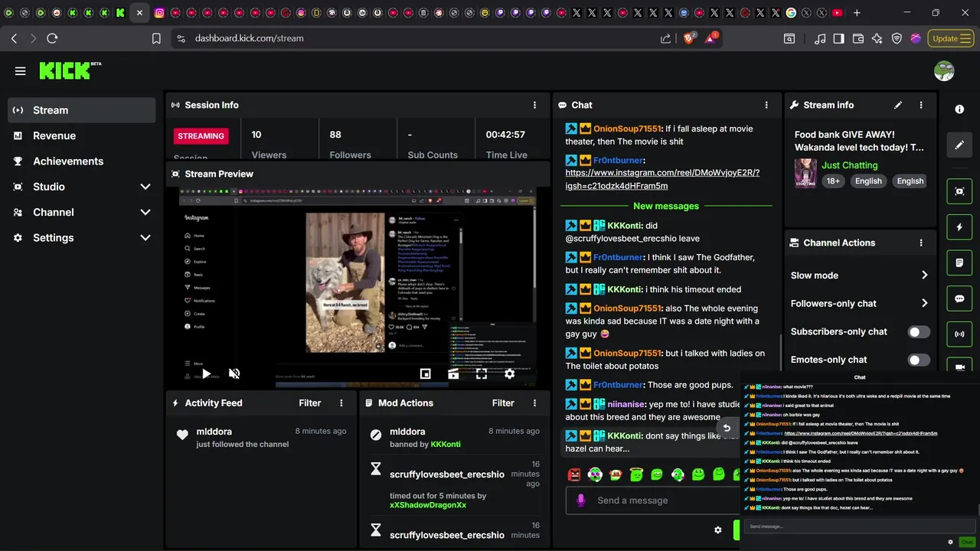Enter fullscreen on stream preview
This screenshot has width=980, height=551.
pos(481,373)
